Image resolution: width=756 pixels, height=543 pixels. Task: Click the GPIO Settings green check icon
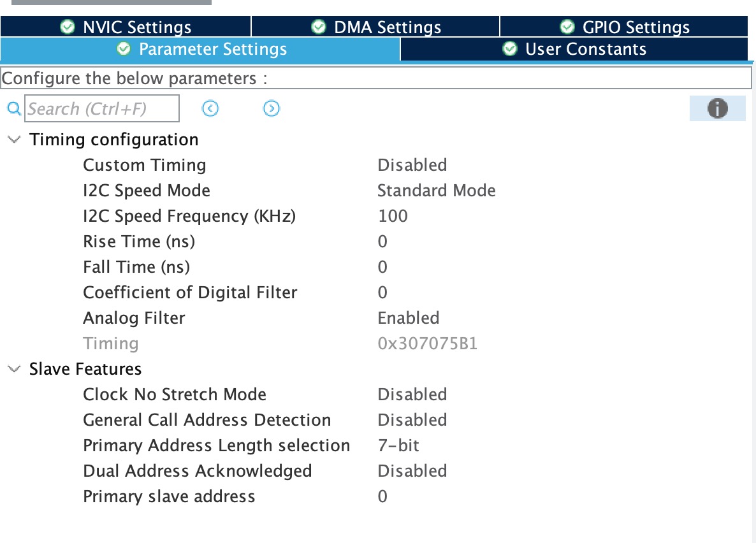tap(567, 27)
